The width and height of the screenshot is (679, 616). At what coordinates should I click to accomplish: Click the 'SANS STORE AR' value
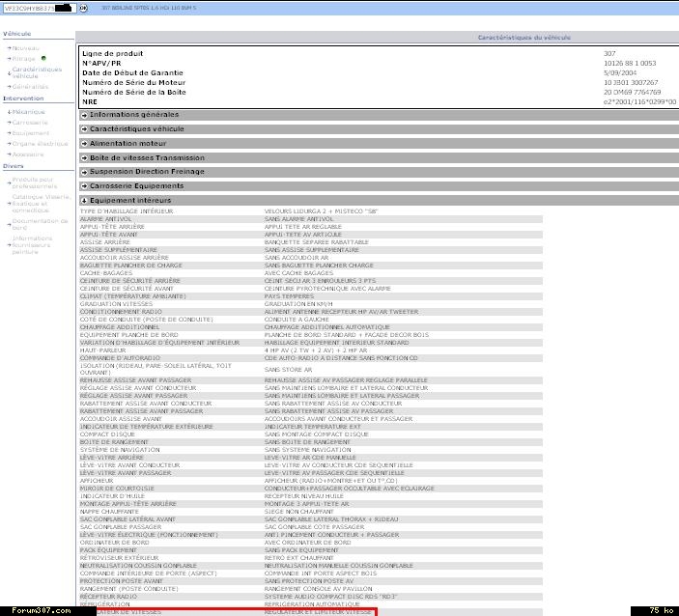(x=288, y=370)
